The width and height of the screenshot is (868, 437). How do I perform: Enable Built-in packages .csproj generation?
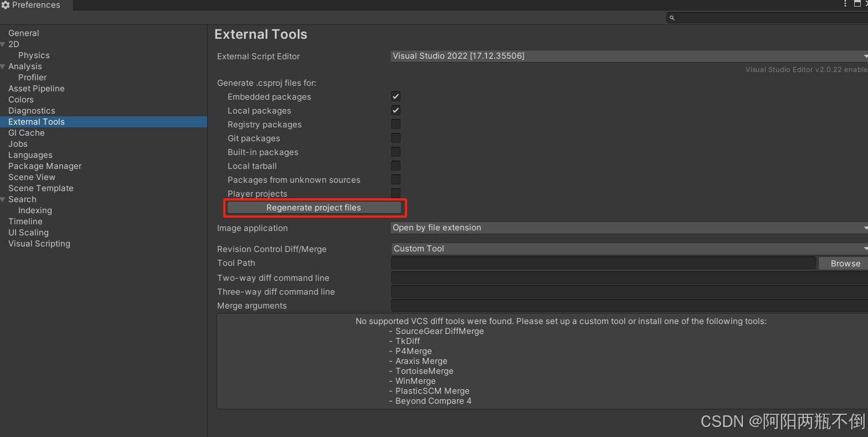396,152
